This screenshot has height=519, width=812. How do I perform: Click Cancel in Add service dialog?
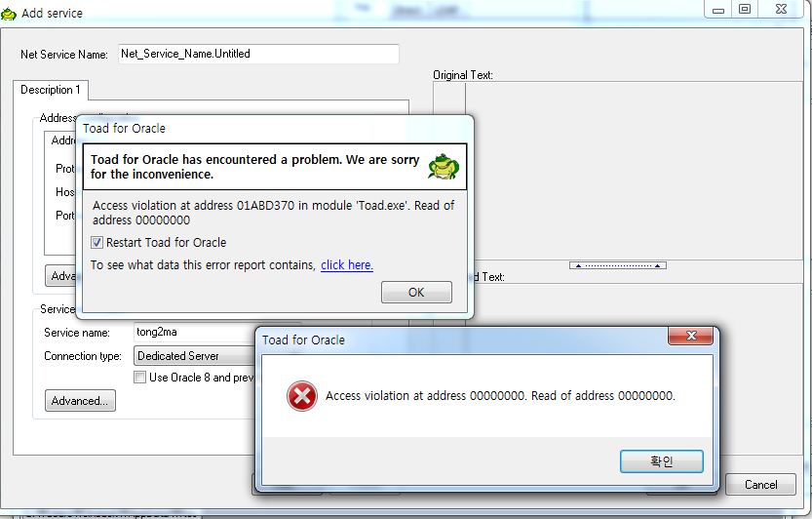point(760,484)
